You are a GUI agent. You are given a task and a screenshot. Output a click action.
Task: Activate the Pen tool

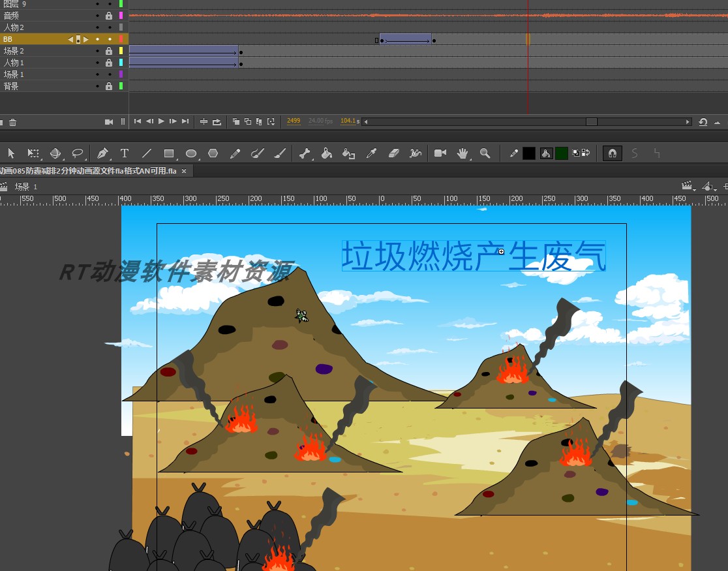click(102, 153)
